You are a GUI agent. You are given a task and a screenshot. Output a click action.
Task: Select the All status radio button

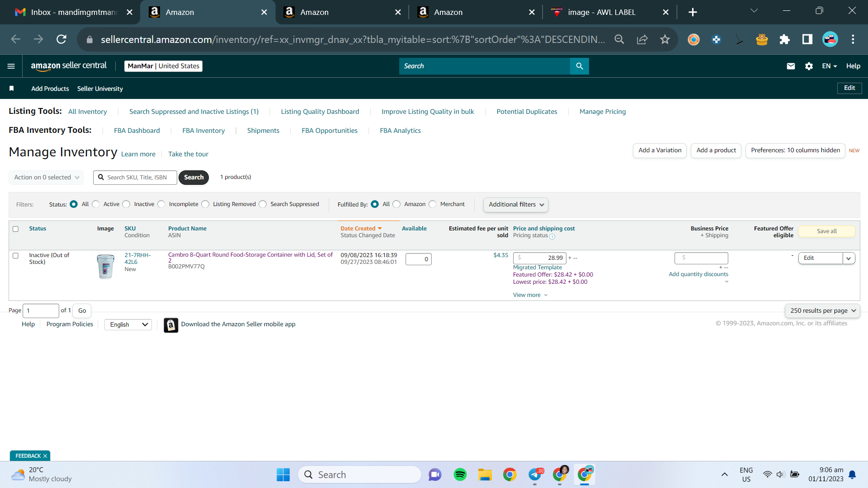click(x=73, y=204)
